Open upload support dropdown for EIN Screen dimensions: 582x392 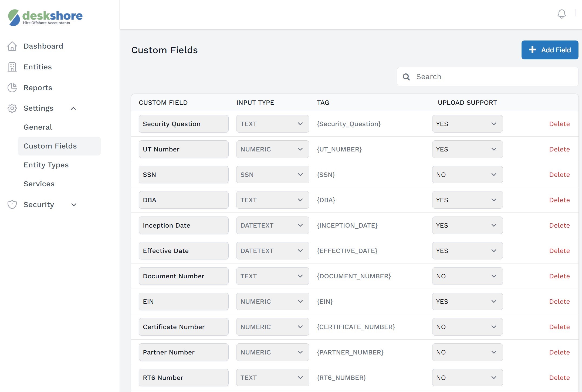(467, 302)
